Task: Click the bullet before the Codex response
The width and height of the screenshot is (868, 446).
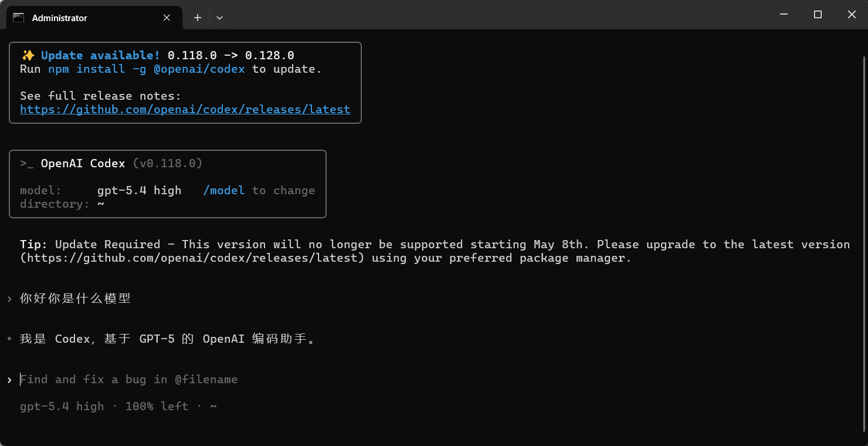Action: [x=9, y=339]
